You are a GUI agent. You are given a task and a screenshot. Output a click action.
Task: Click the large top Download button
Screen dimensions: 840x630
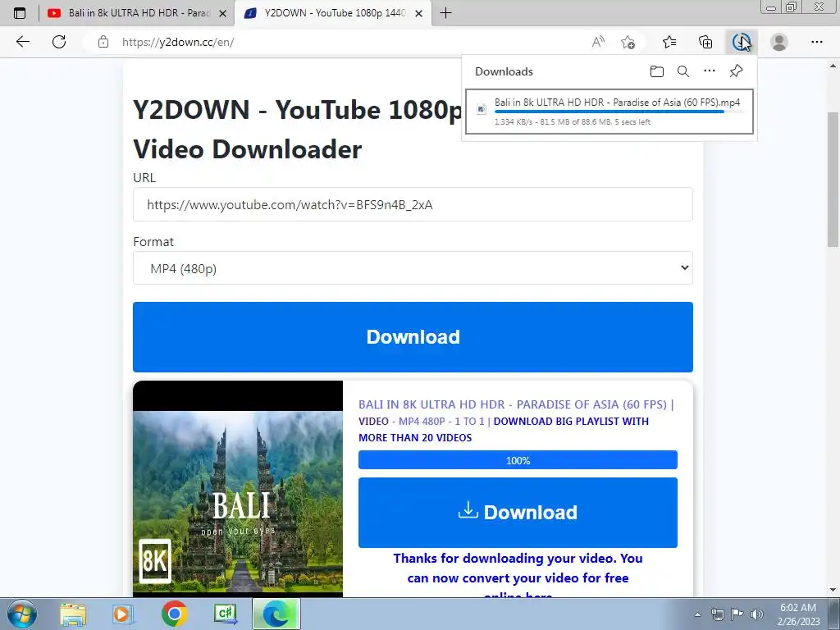(413, 337)
